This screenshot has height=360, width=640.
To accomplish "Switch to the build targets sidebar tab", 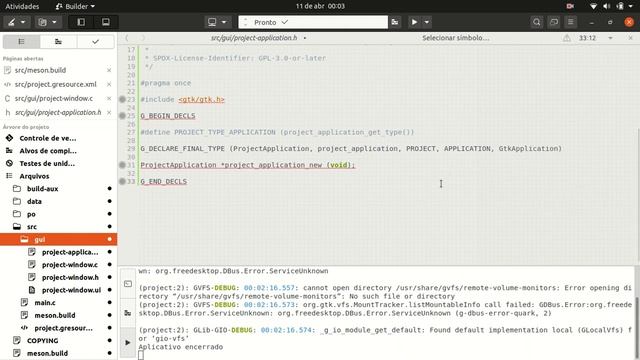I will (x=58, y=42).
